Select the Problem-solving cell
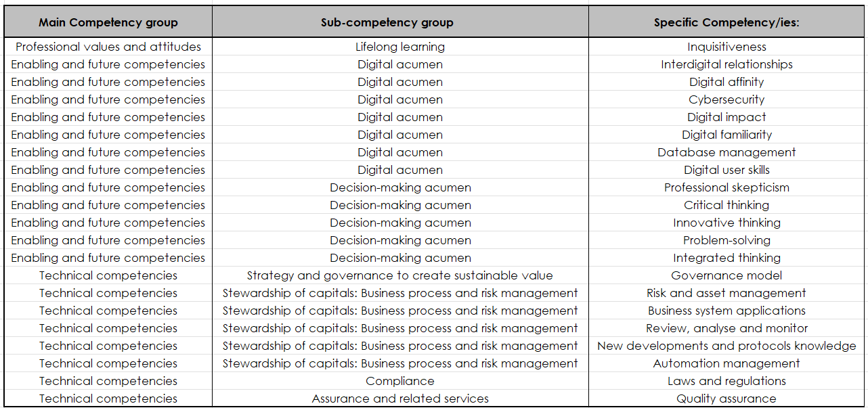This screenshot has width=868, height=408. click(726, 240)
